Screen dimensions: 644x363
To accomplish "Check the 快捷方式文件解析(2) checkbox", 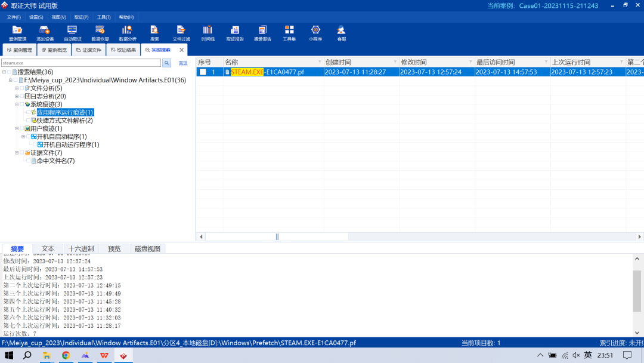I will click(x=29, y=121).
